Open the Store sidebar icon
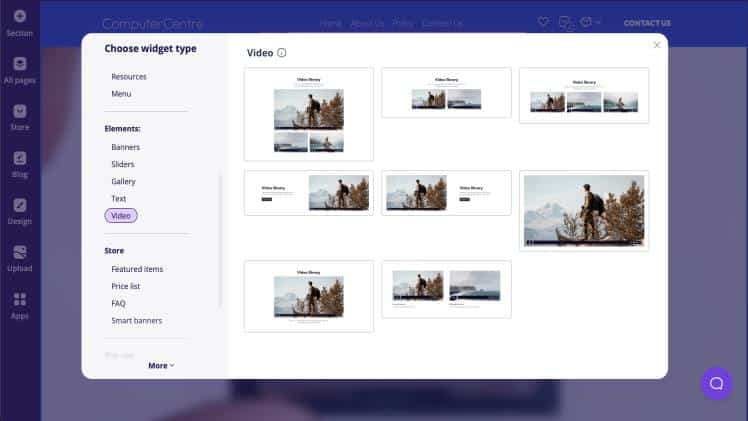748x421 pixels. tap(20, 111)
